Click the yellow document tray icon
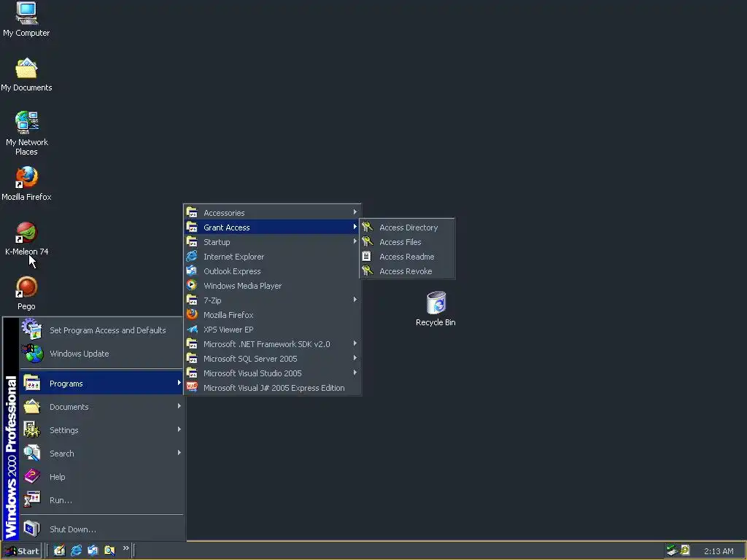The width and height of the screenshot is (747, 560). click(x=685, y=550)
